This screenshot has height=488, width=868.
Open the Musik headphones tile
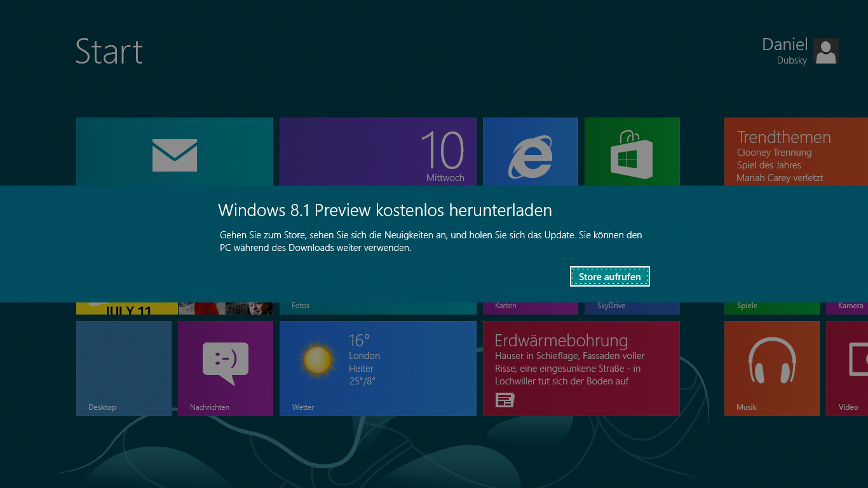click(772, 369)
